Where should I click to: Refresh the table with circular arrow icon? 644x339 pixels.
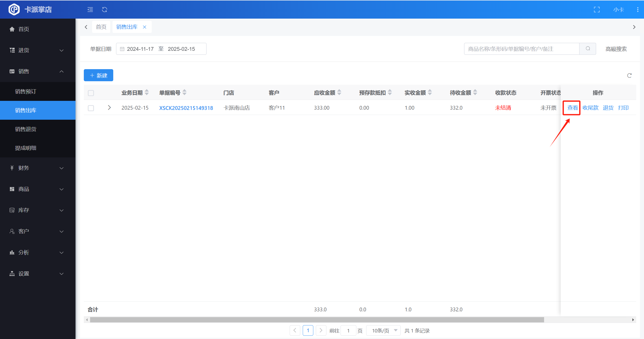tap(629, 75)
